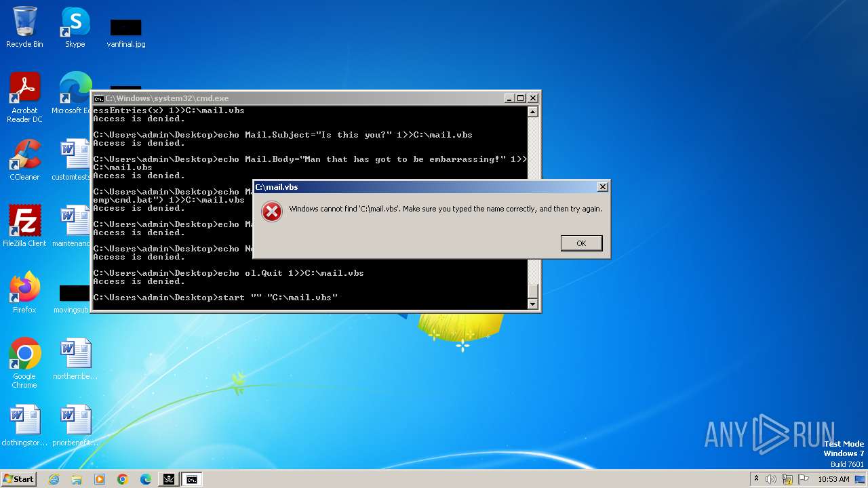Open the Google Chrome desktop shortcut

point(24,363)
